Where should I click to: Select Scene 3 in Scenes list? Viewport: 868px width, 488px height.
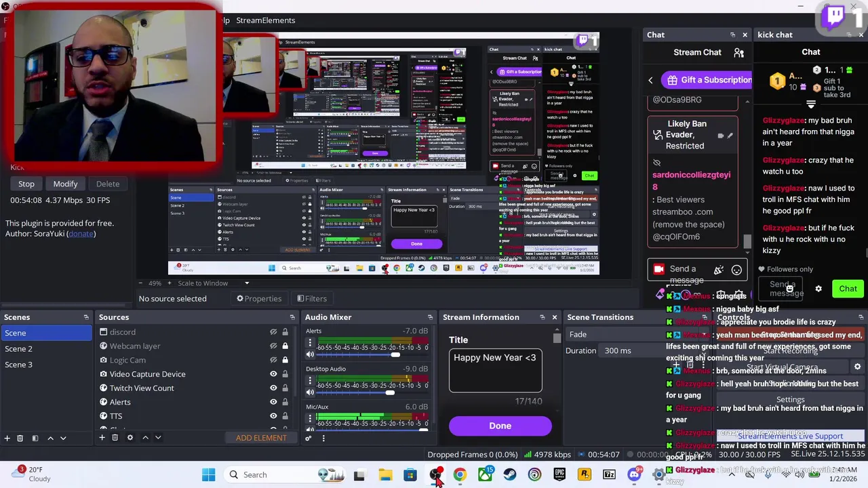46,365
